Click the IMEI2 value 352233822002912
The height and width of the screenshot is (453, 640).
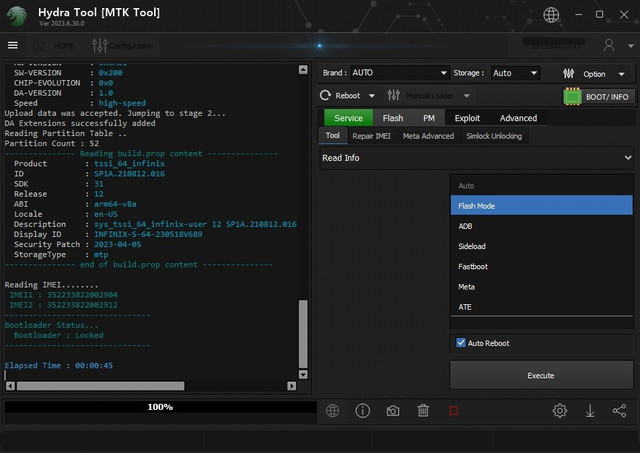point(82,305)
